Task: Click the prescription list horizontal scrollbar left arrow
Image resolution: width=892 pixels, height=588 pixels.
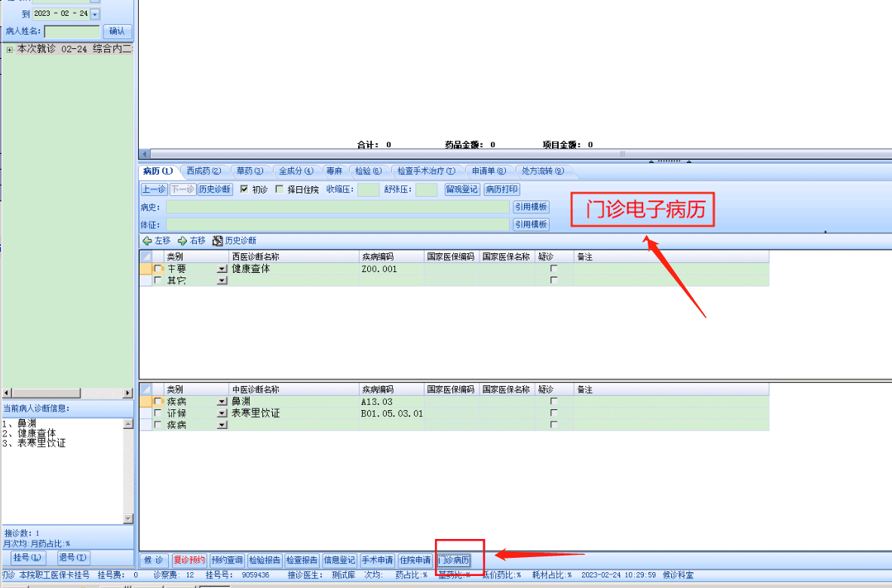Action: coord(145,154)
